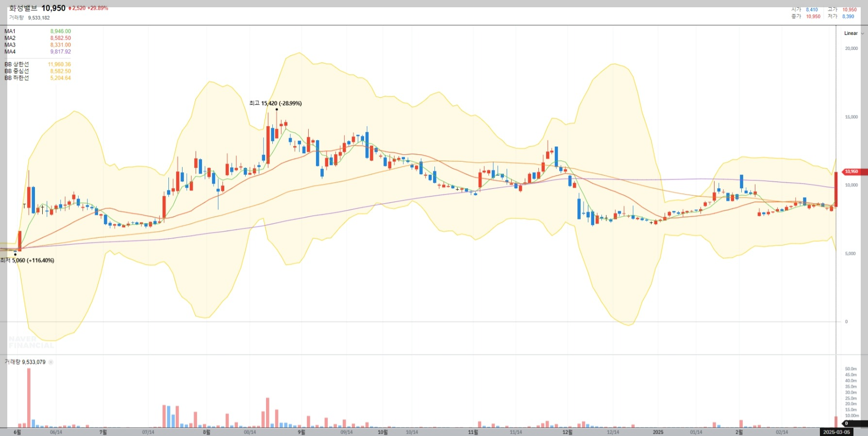Click the 거래량 9,533,079 volume label
This screenshot has height=436, width=868.
tap(25, 362)
